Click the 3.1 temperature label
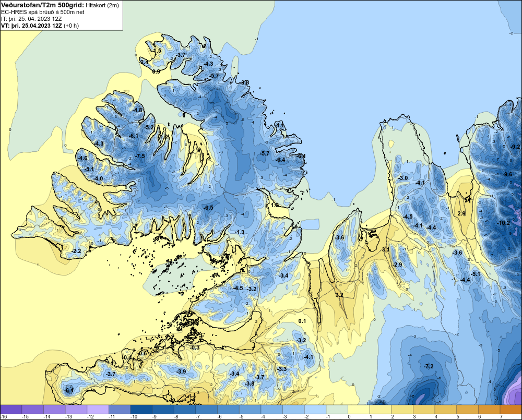 tap(386, 249)
